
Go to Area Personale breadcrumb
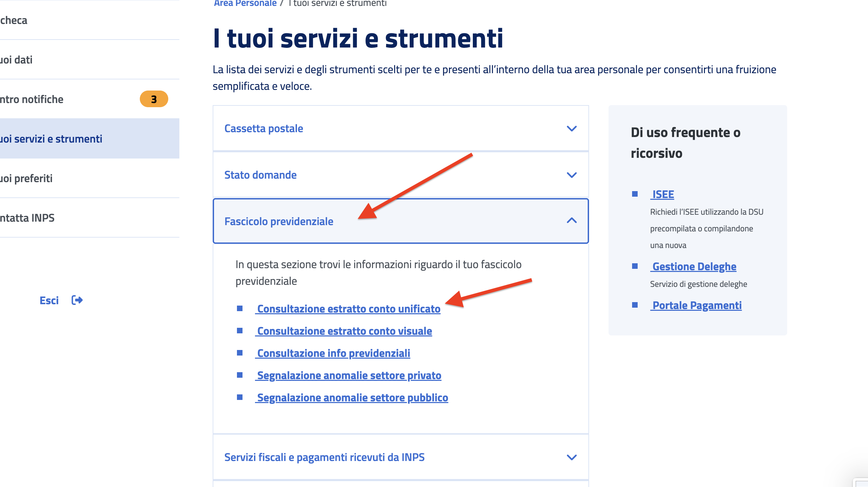tap(245, 3)
